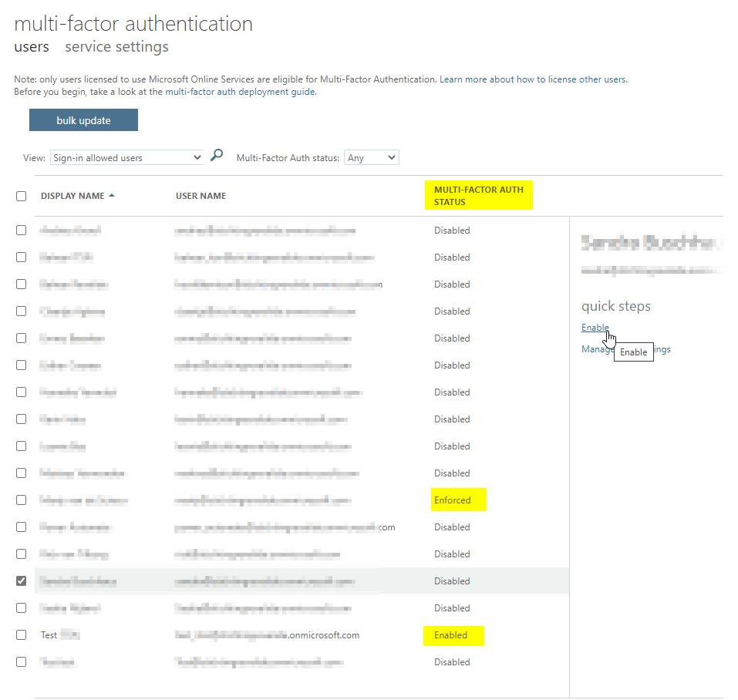
Task: Tick the select-all checkbox in the table header
Action: [x=21, y=196]
